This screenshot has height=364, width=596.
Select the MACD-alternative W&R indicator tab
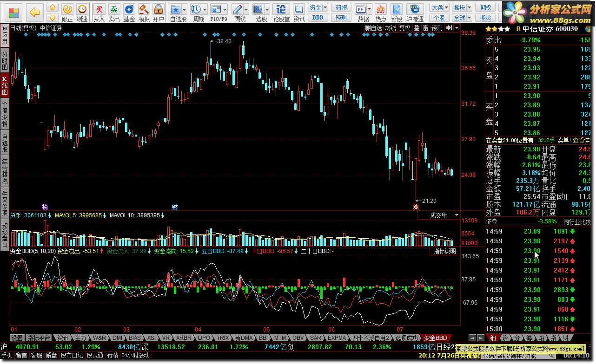click(99, 338)
